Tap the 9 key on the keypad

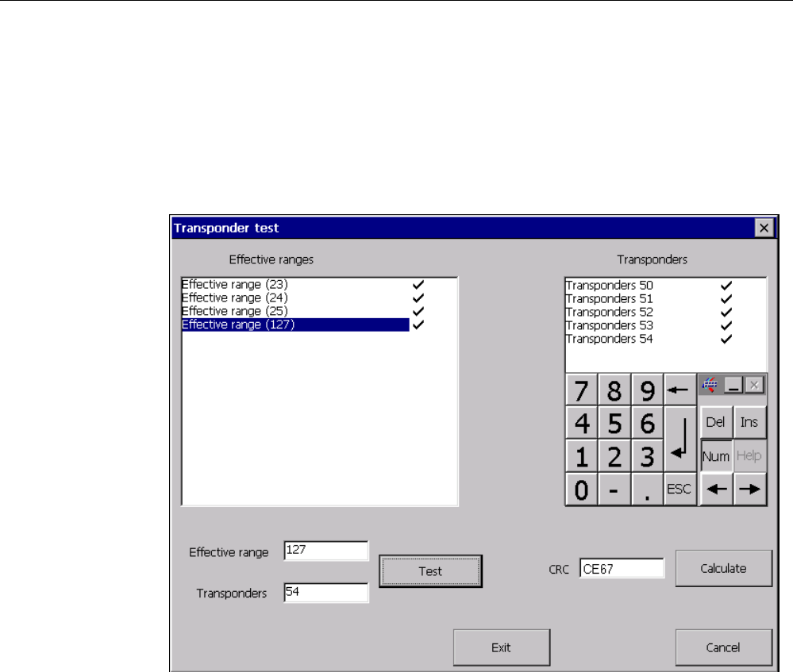tap(648, 390)
